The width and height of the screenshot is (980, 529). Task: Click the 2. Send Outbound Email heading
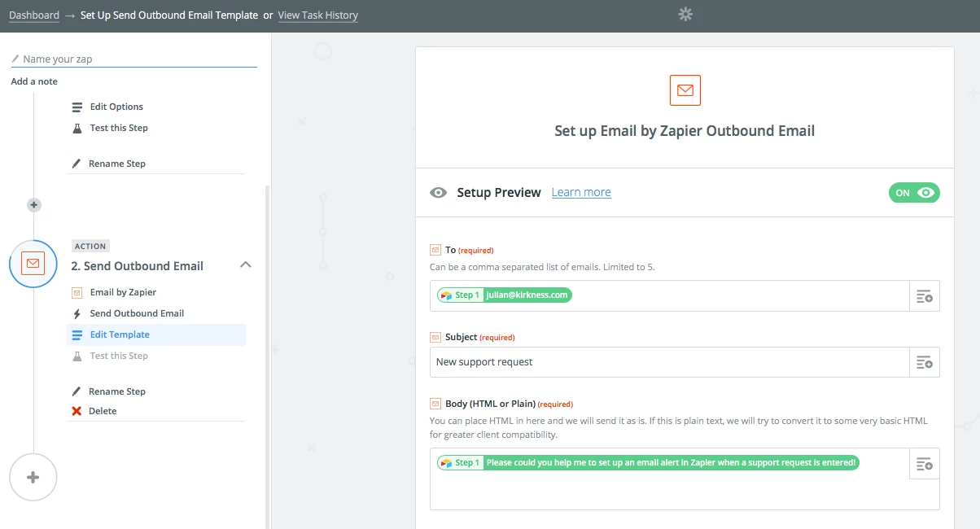pyautogui.click(x=138, y=266)
